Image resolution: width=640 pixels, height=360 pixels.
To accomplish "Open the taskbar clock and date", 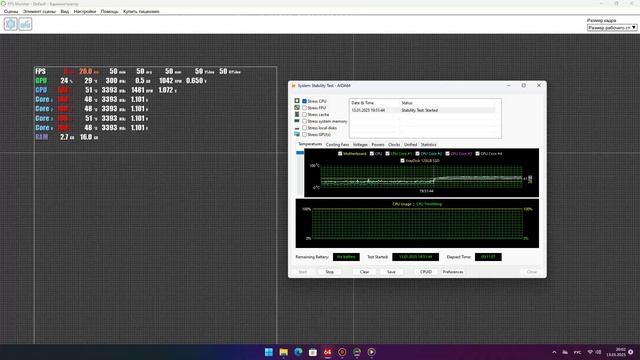I will tap(616, 352).
